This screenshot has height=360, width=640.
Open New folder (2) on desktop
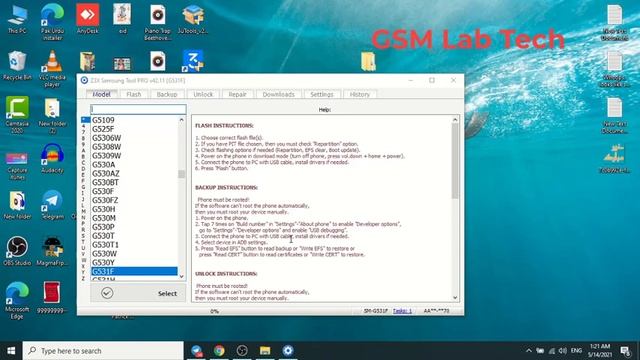[52, 115]
